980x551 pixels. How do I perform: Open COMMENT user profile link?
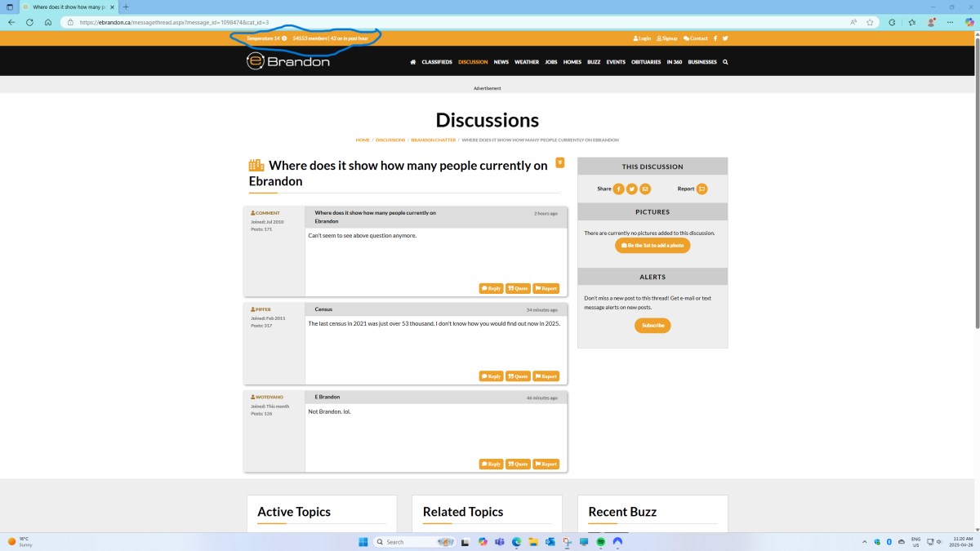click(x=265, y=213)
